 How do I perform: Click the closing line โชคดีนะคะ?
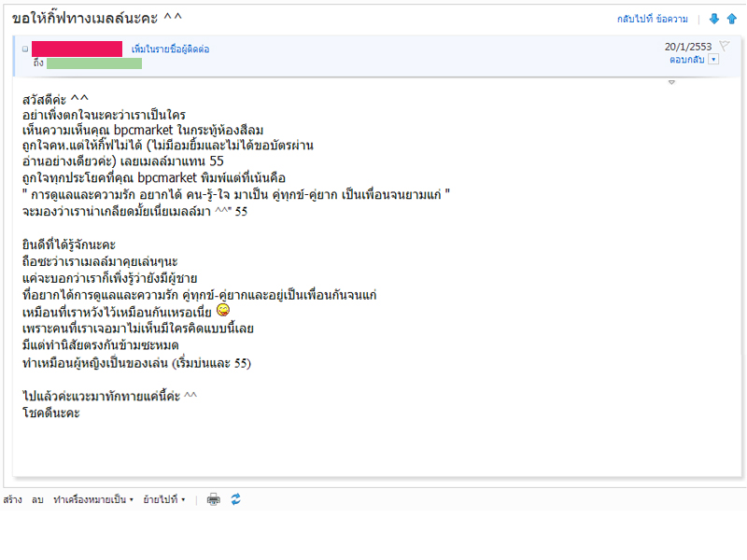click(x=51, y=413)
